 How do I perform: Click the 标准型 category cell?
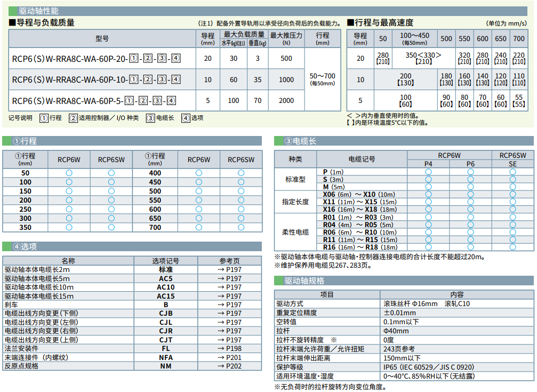pyautogui.click(x=295, y=179)
